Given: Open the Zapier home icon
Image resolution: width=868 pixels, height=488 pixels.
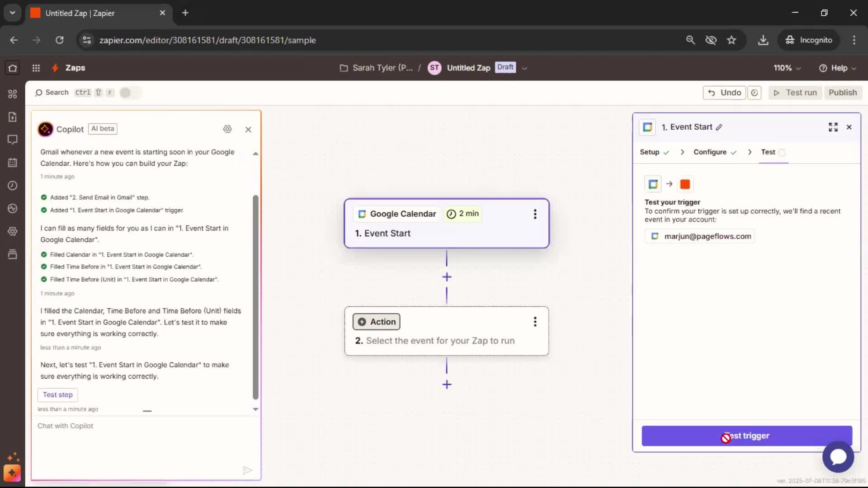Looking at the screenshot, I should coord(13,68).
